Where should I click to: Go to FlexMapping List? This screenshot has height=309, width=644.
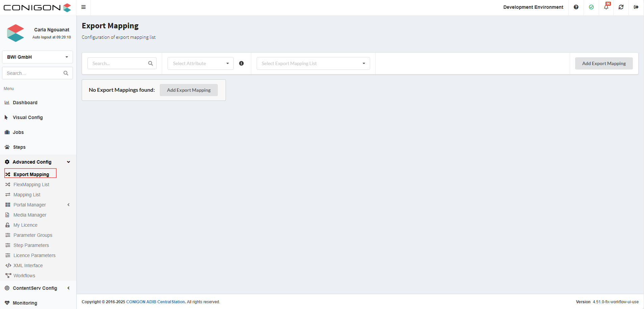(x=31, y=185)
